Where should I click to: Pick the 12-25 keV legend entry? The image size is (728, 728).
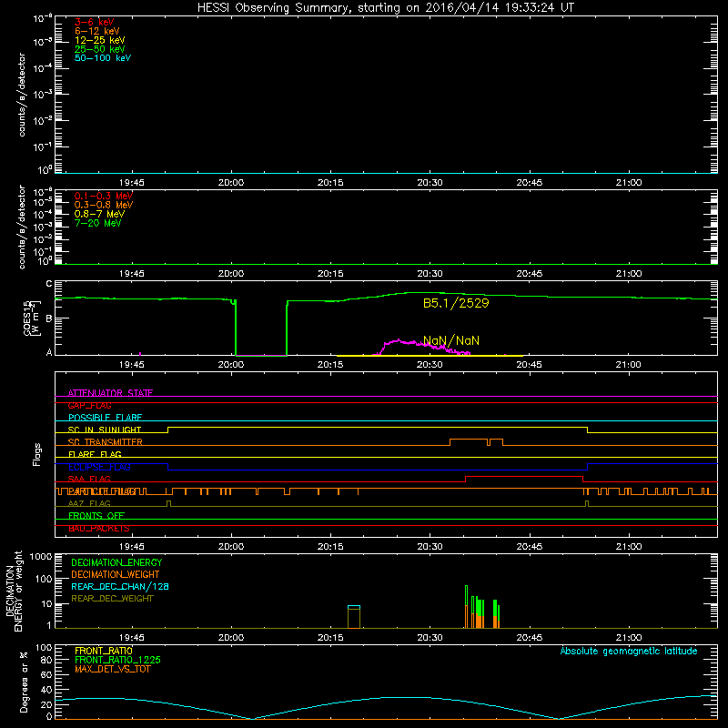(x=100, y=40)
